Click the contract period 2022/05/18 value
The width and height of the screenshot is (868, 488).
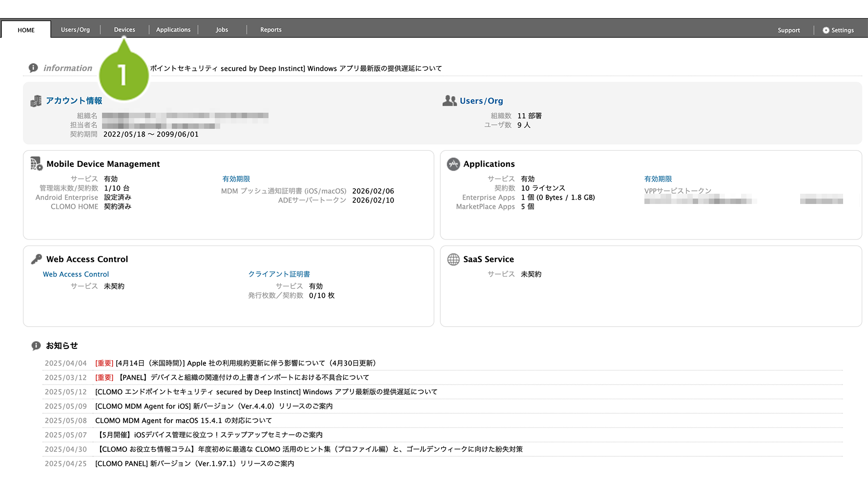(x=151, y=134)
